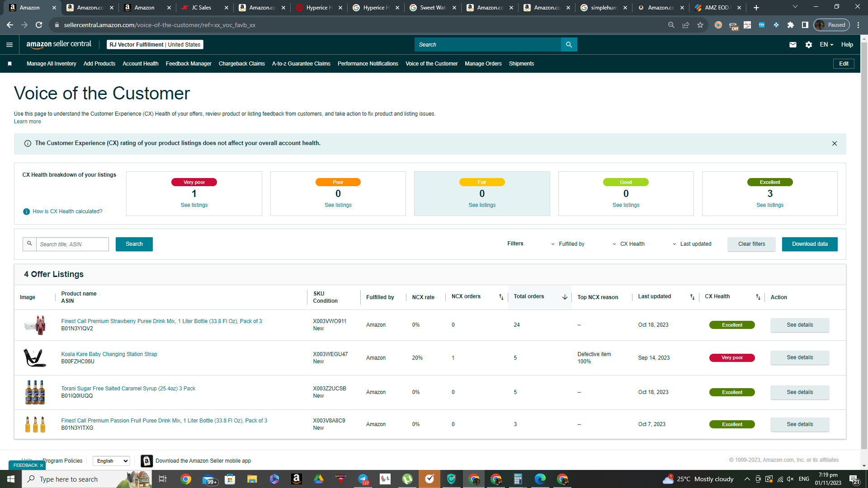
Task: Click the Download data button
Action: point(810,244)
